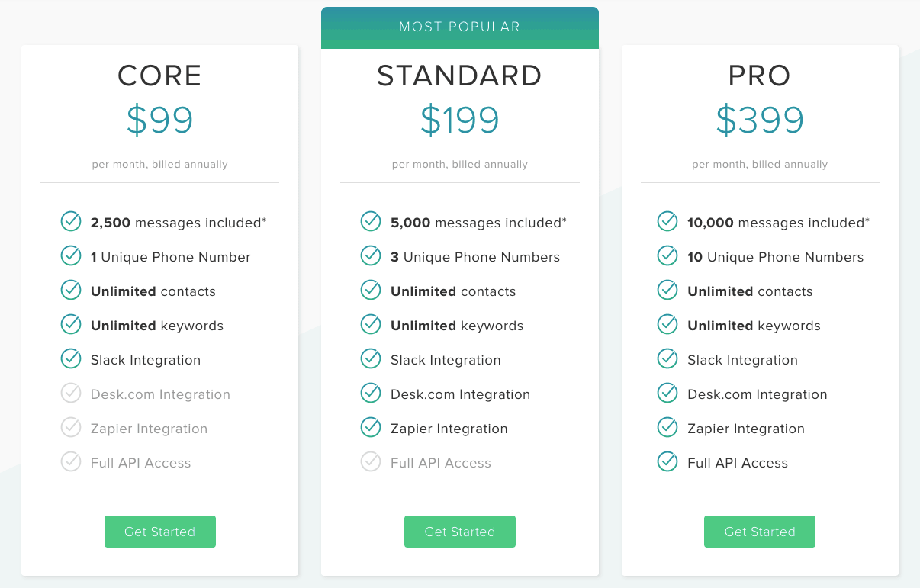Click the 10,000 messages included text

click(778, 223)
